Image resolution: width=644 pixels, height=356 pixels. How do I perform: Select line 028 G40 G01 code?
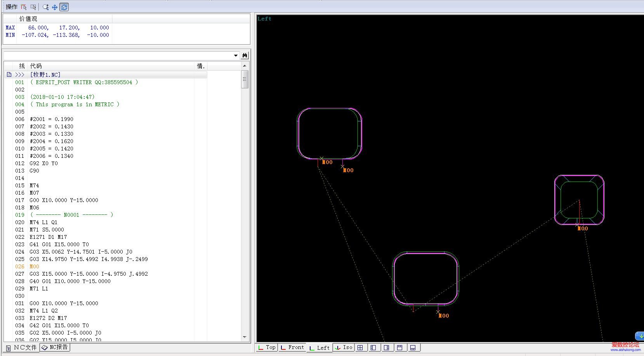106,281
